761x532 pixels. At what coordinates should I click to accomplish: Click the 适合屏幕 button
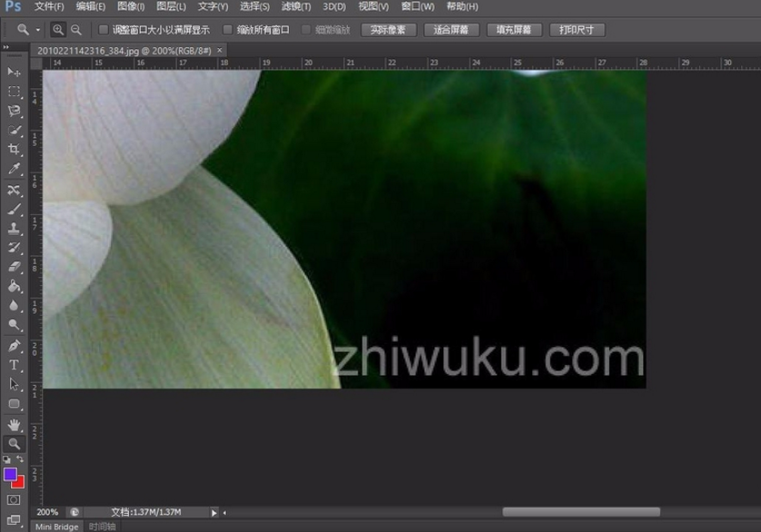(x=451, y=30)
